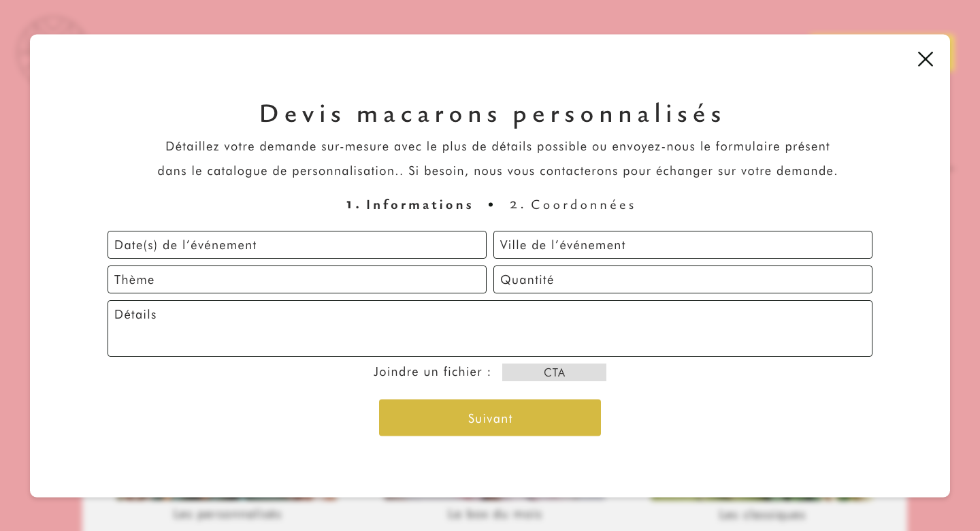980x531 pixels.
Task: Open the blurred Les classiques category
Action: click(762, 515)
